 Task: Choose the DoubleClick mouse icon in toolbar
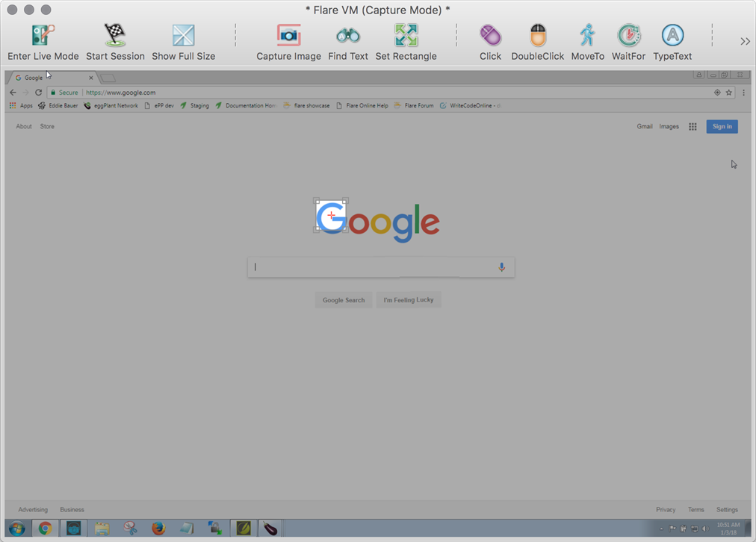pyautogui.click(x=538, y=36)
